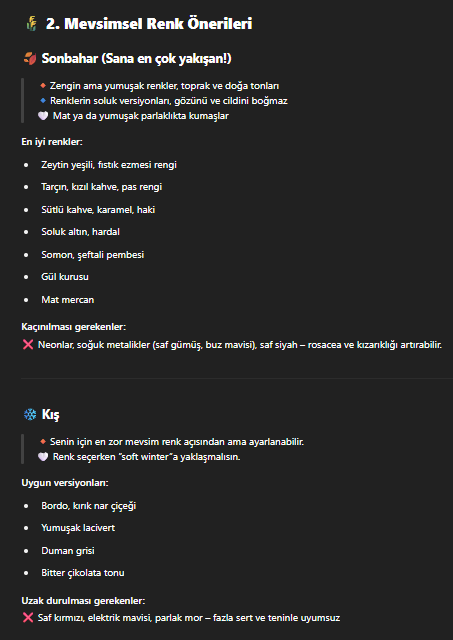This screenshot has width=453, height=640.
Task: Click the list item Zeytin yeşili, fıstık ezmesi rengi
Action: [109, 165]
